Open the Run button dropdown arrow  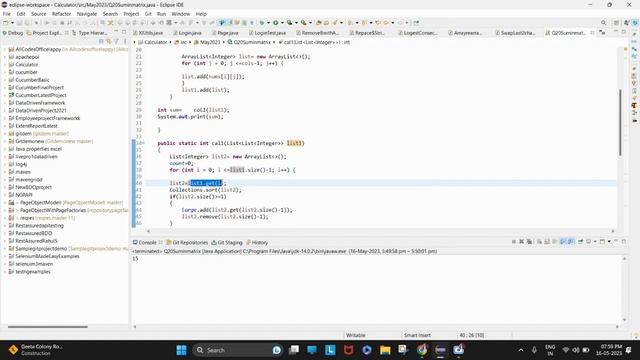coord(282,23)
